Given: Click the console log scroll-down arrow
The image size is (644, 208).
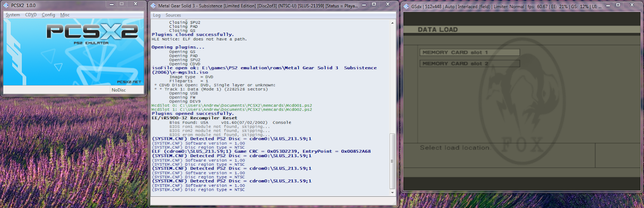Looking at the screenshot, I should point(393,193).
